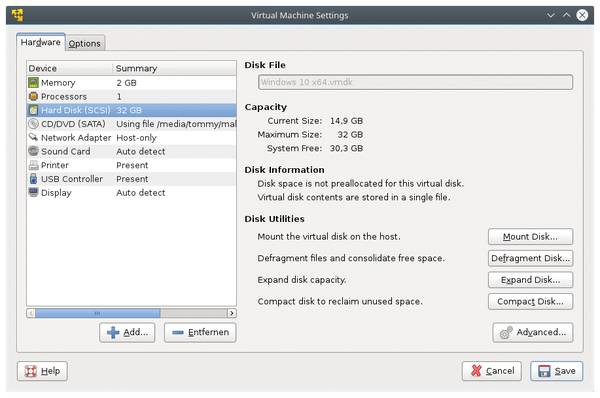
Task: Click the CD/DVD (SATA) disc icon
Action: coord(34,124)
